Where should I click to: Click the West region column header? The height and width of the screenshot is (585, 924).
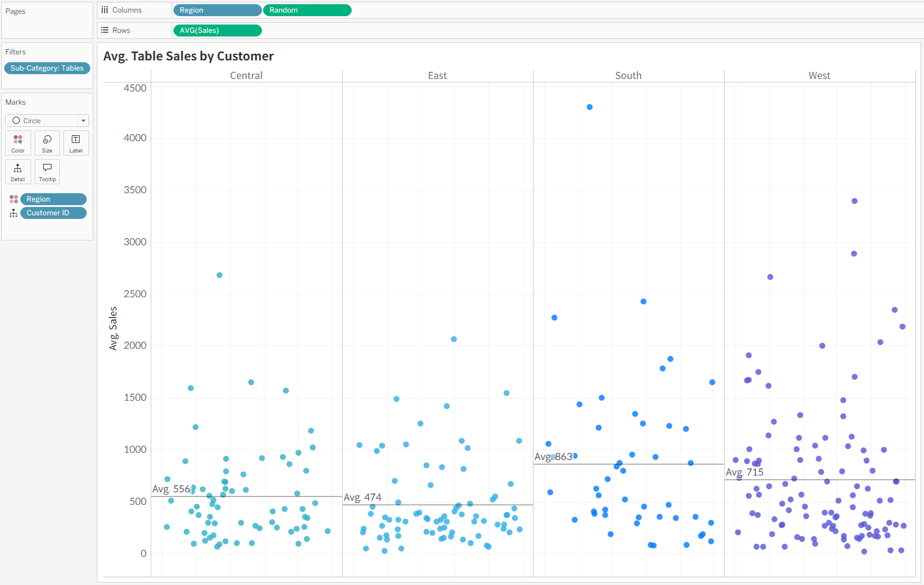tap(819, 76)
